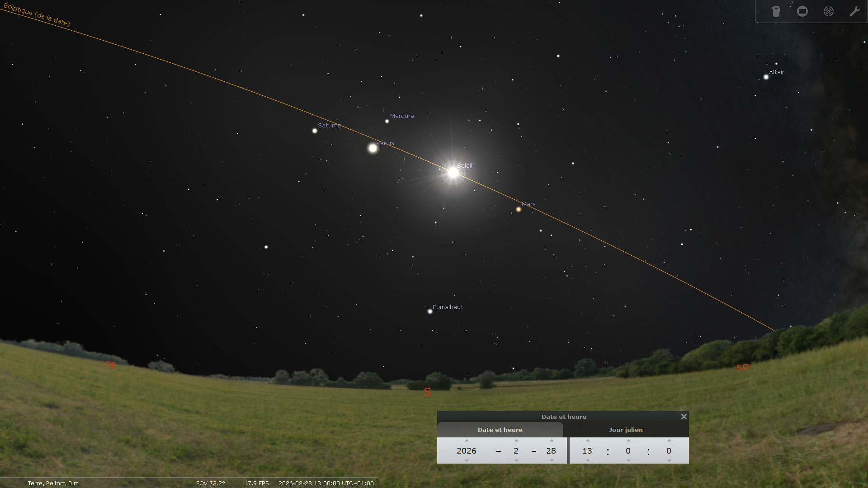Select planet Saturne in the sky

click(315, 131)
